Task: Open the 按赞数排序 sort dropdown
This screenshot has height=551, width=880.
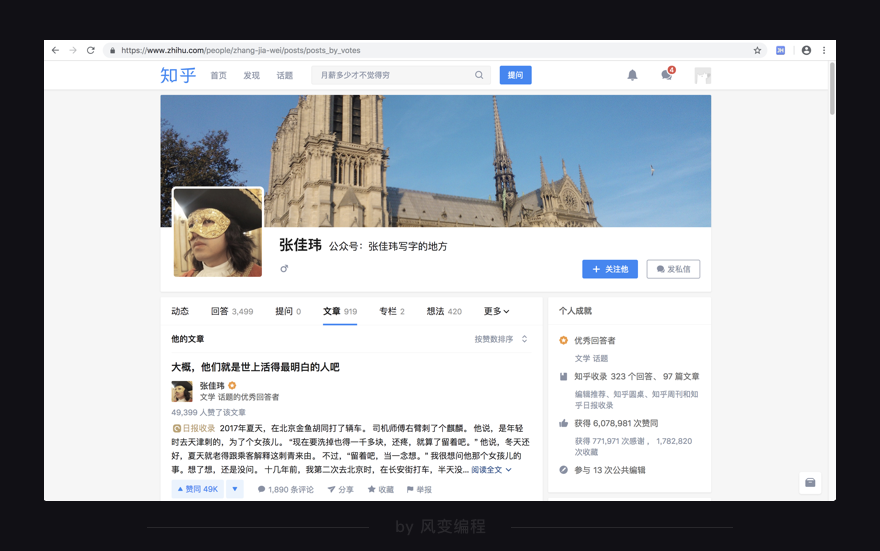Action: (501, 339)
